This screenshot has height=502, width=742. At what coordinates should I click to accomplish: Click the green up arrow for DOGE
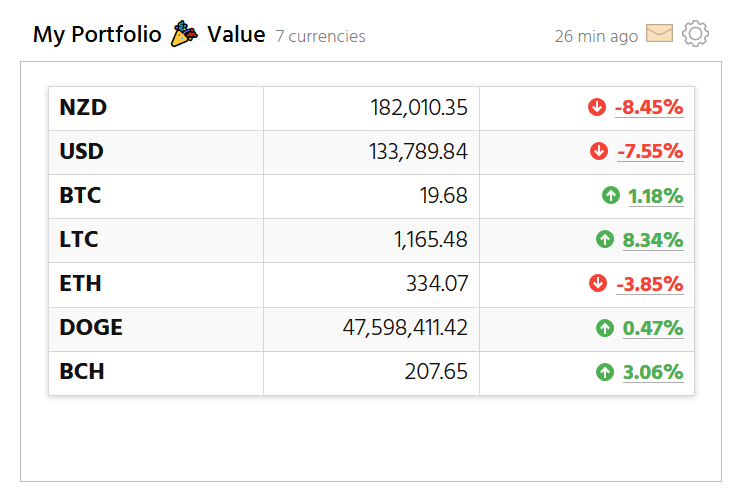[605, 327]
